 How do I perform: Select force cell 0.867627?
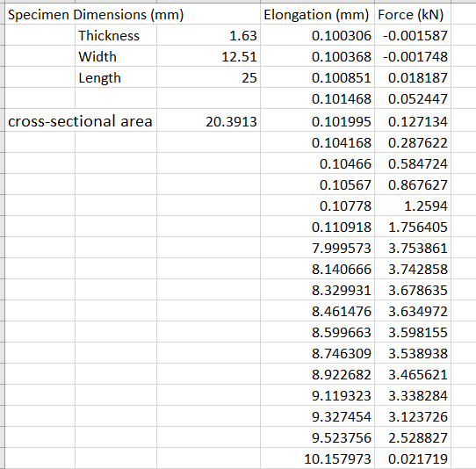point(413,184)
